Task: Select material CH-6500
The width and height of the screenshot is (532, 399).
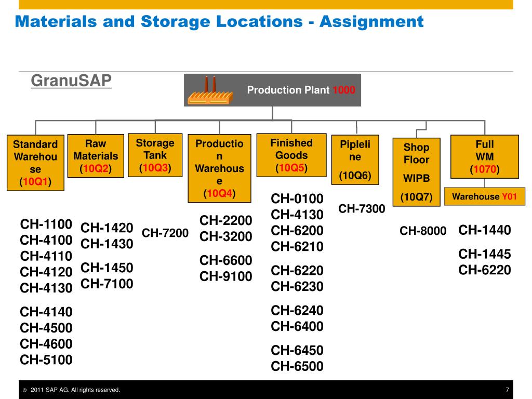Action: pos(297,366)
